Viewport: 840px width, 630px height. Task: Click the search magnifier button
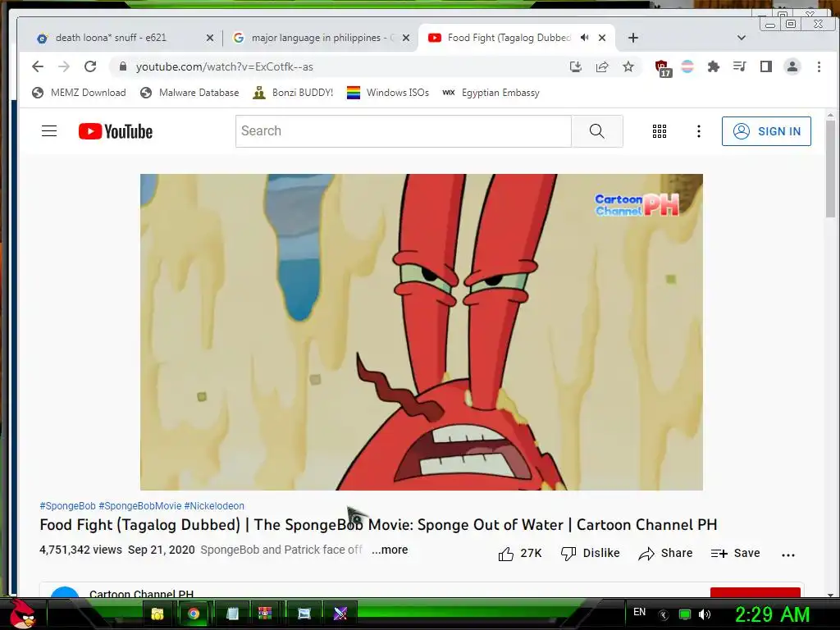point(597,131)
